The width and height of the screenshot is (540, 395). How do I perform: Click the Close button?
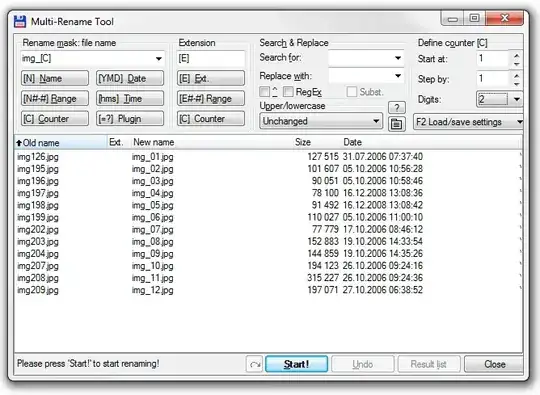point(494,364)
